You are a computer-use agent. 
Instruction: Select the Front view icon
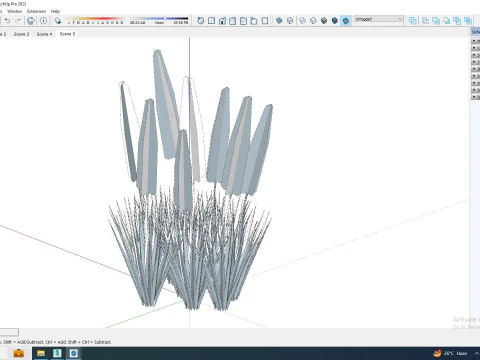222,21
